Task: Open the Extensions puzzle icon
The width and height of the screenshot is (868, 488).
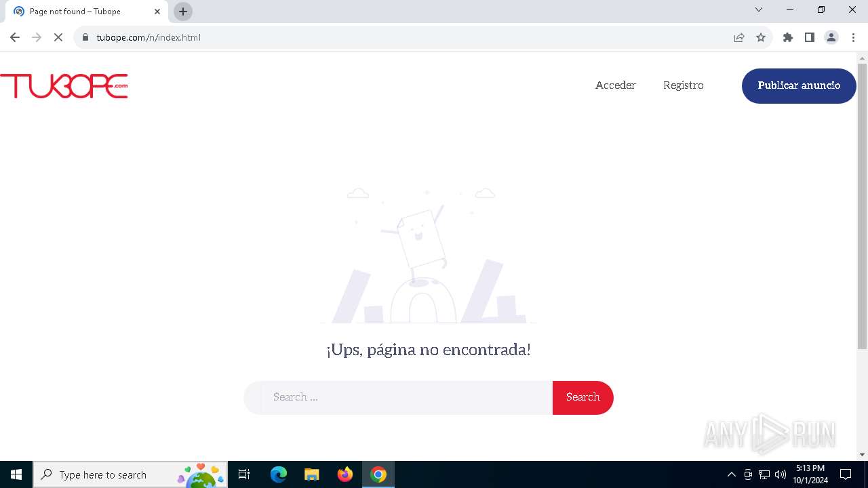Action: click(787, 37)
